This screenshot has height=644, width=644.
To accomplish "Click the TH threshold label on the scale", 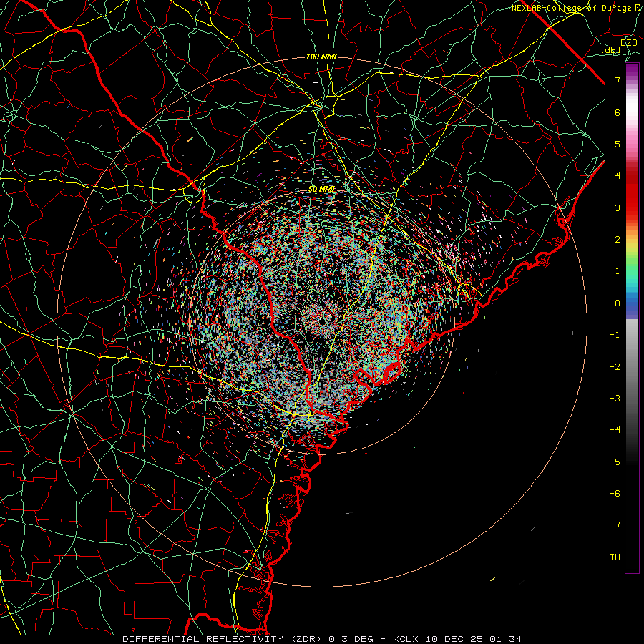I will pyautogui.click(x=615, y=557).
